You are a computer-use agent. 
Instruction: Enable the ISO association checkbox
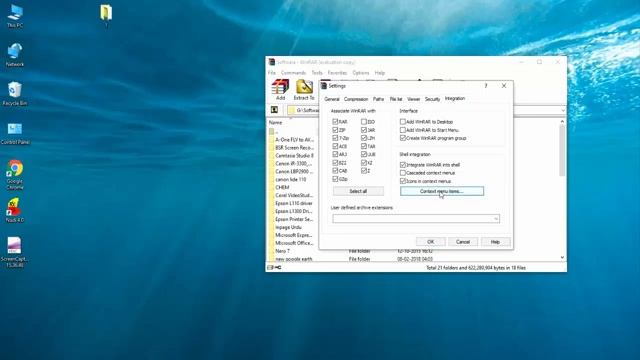[364, 122]
